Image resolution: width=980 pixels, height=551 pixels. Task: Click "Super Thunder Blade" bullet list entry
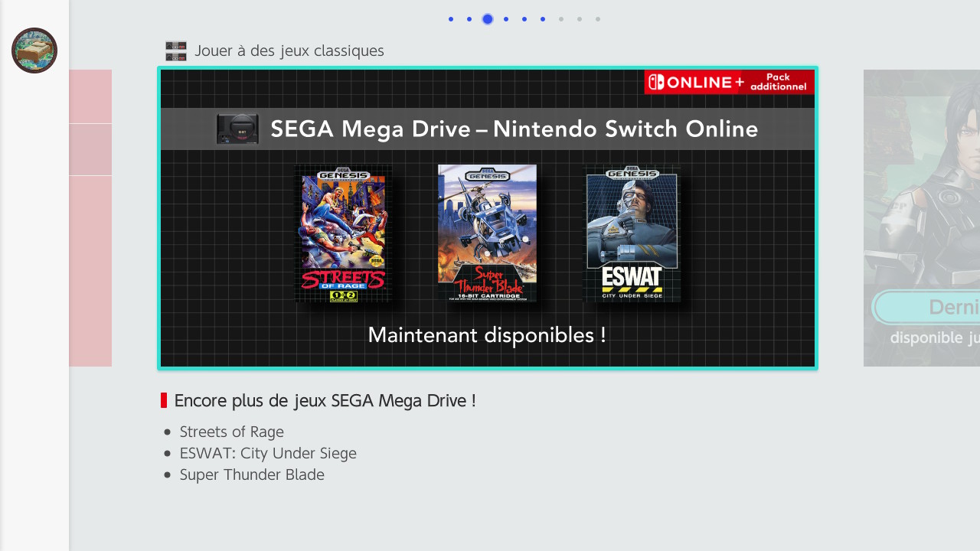tap(252, 474)
